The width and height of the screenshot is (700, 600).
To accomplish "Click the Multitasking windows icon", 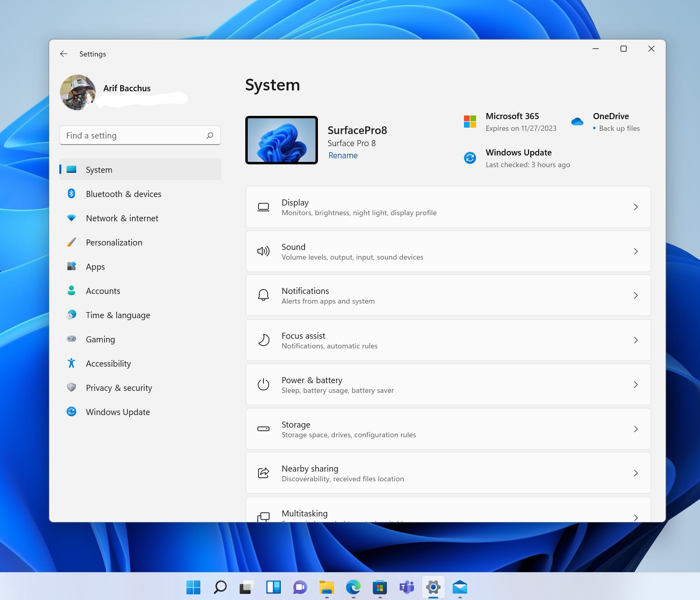I will click(263, 517).
